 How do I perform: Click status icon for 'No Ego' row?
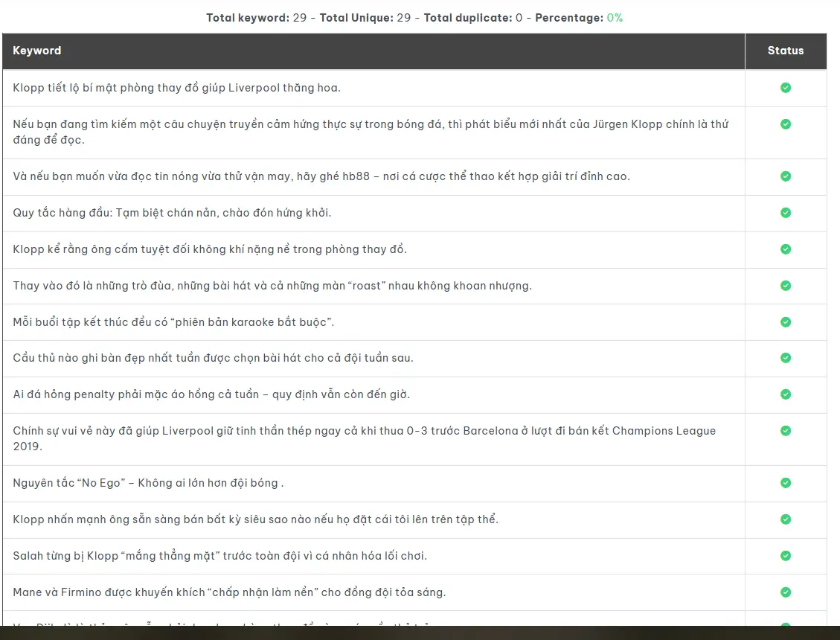click(x=785, y=483)
